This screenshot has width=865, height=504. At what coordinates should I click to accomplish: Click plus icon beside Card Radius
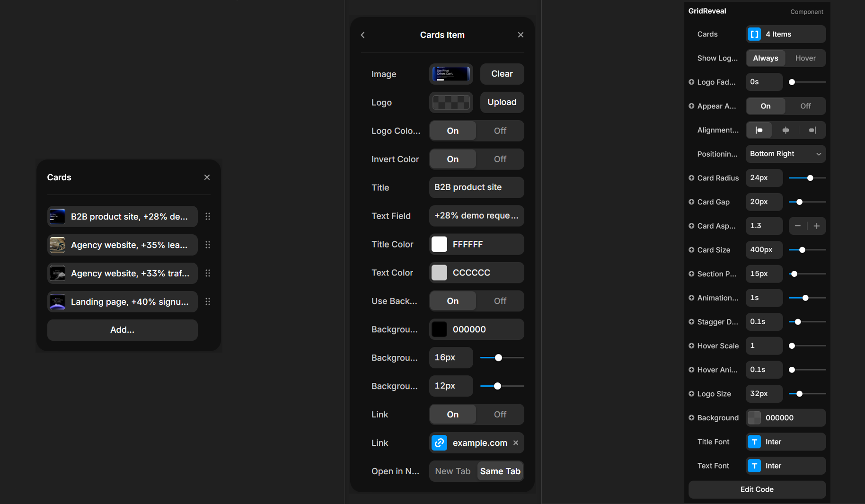click(x=691, y=178)
